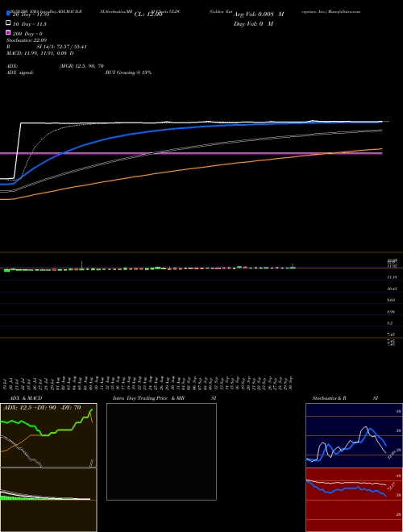Select the '200 Day - 0' legend text
The width and height of the screenshot is (403, 532).
27,34
